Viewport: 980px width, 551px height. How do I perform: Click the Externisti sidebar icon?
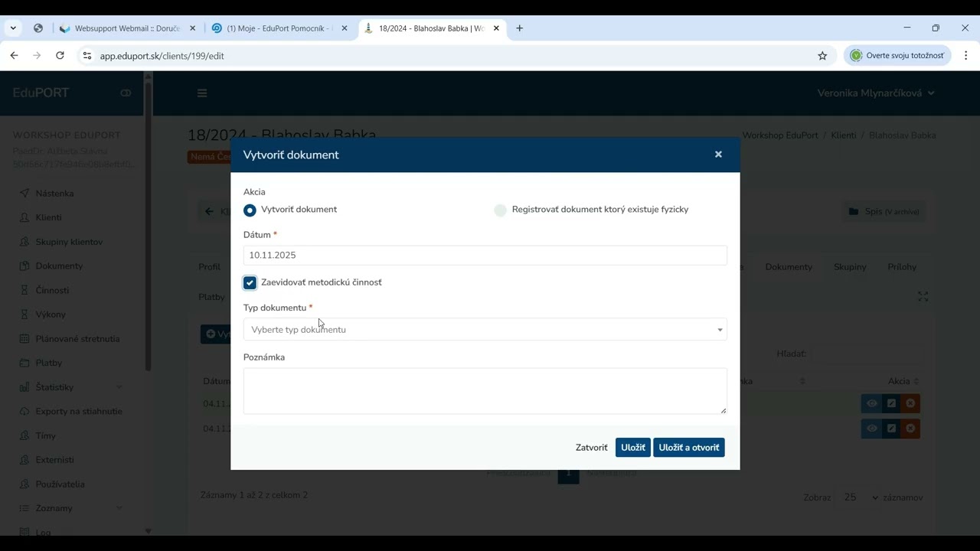(24, 460)
